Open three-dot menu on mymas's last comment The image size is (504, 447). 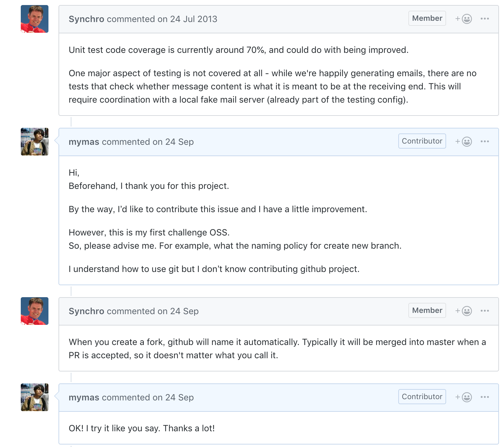click(x=485, y=397)
